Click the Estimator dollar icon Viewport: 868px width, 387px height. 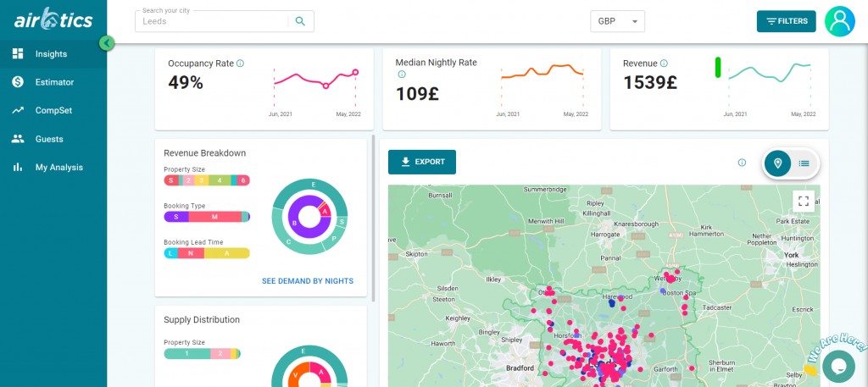coord(18,82)
